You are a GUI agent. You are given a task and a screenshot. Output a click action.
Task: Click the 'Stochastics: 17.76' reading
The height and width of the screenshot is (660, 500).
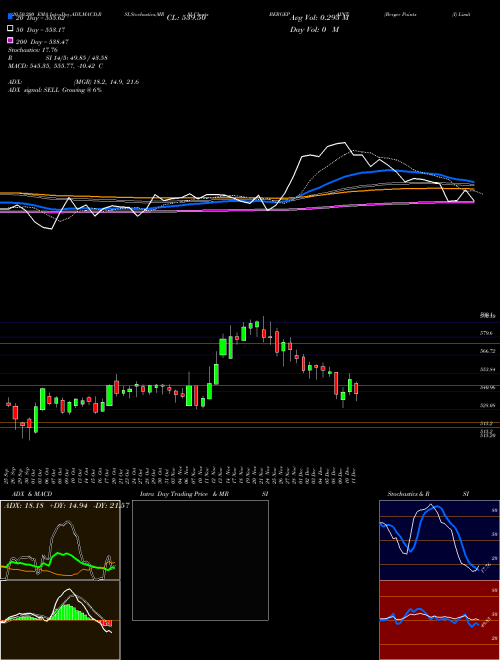33,50
